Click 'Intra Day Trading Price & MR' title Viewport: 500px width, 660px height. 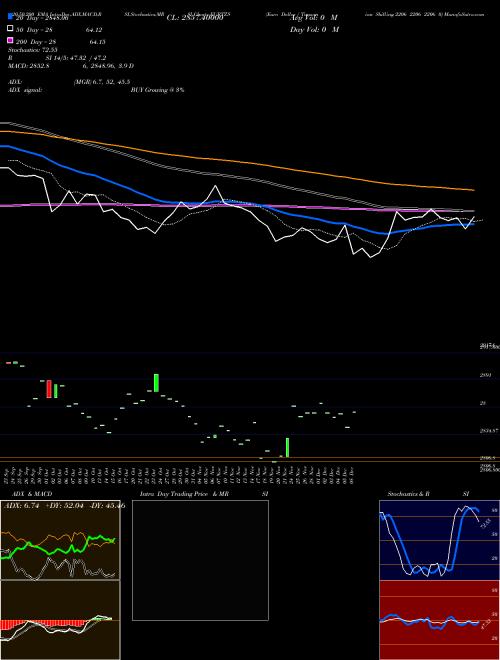[184, 494]
